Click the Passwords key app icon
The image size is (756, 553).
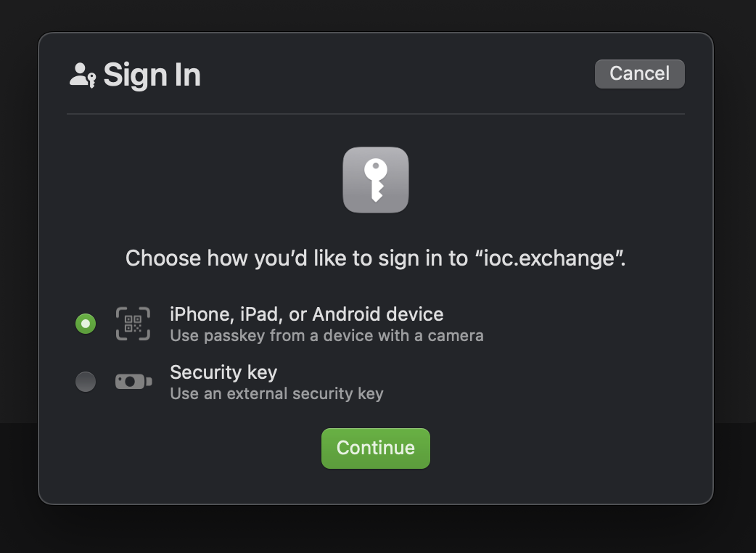[x=376, y=180]
